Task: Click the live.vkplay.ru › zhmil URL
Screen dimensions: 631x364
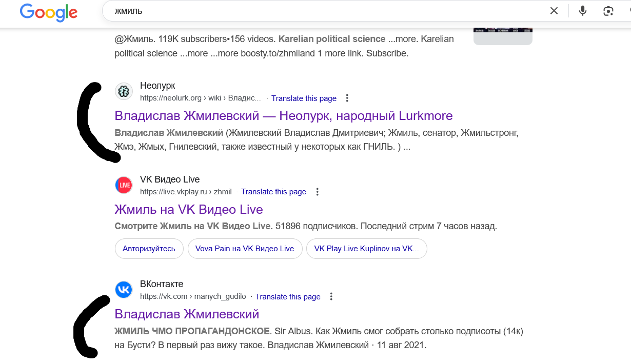Action: click(186, 192)
